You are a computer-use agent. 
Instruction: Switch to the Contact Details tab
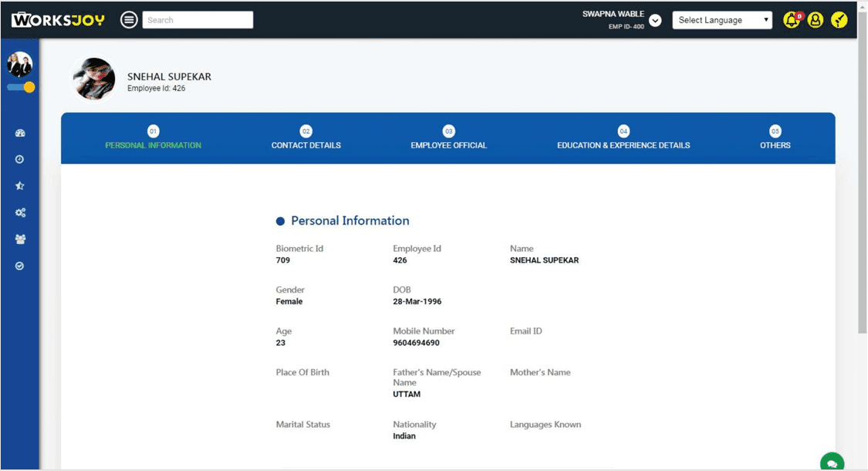306,138
